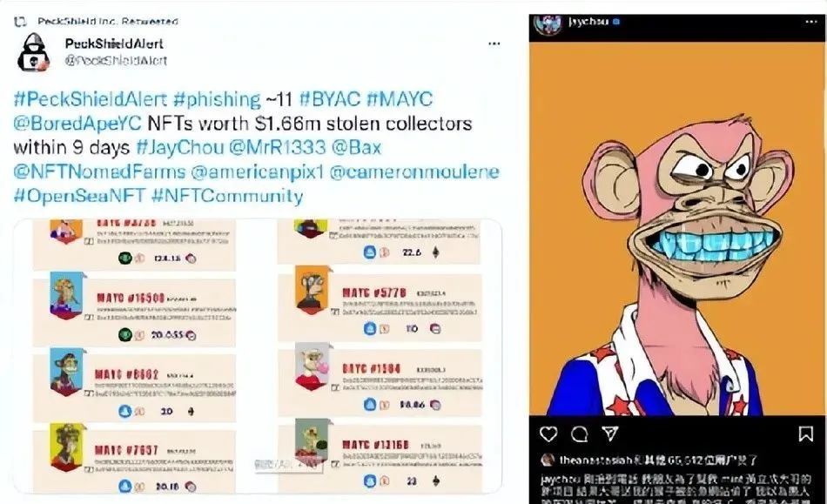
Task: Open the #phishing hashtag
Action: pos(217,99)
